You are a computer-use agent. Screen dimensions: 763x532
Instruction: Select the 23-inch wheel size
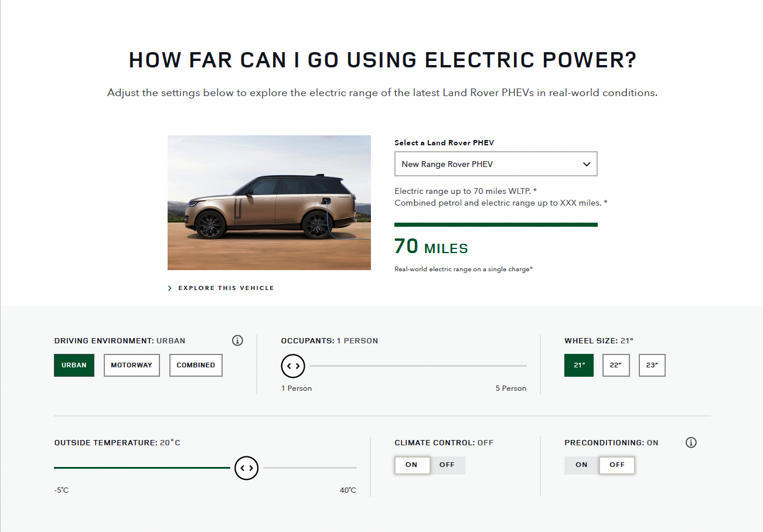tap(652, 365)
